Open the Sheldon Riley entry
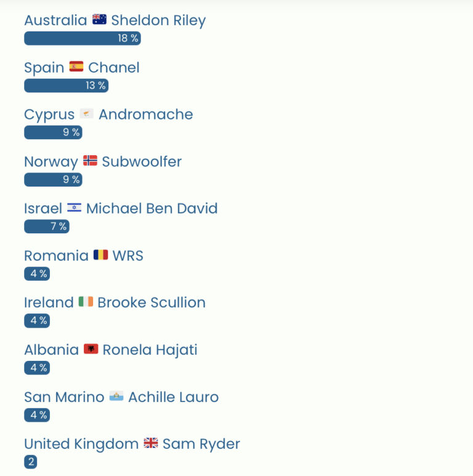 [158, 20]
